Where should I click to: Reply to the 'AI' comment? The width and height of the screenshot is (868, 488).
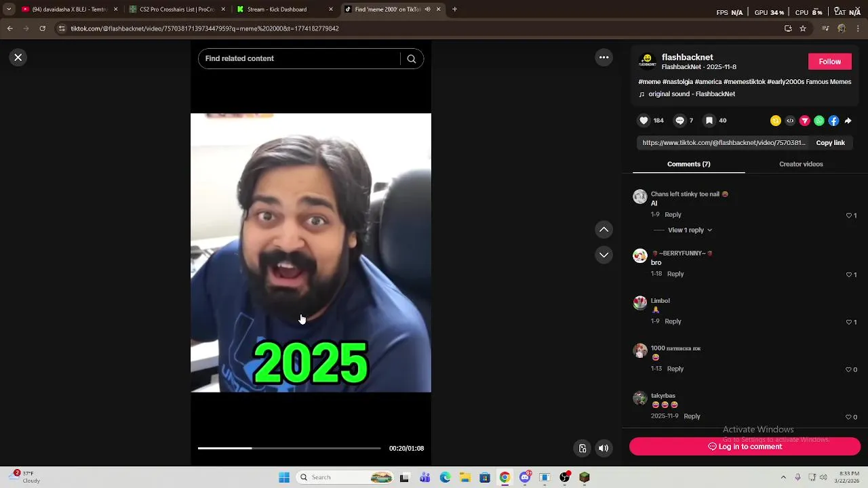[673, 215]
